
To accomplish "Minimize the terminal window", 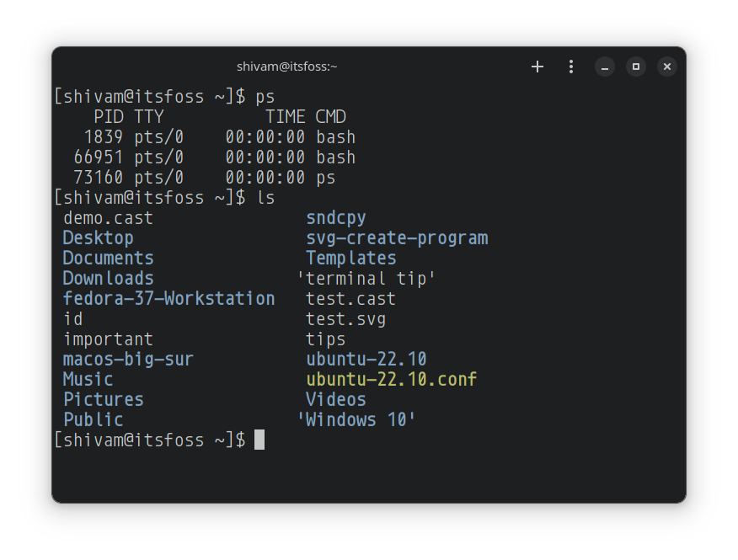I will pos(605,67).
